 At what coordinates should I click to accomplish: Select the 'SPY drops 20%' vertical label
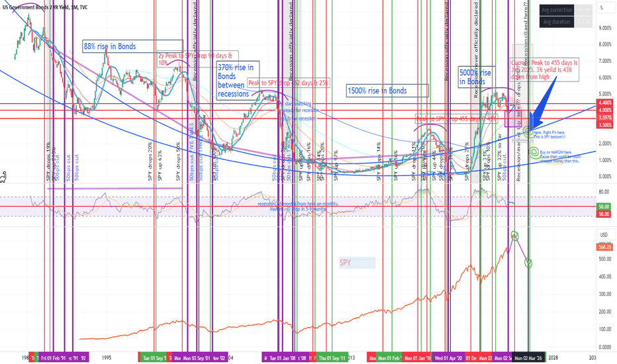150,161
